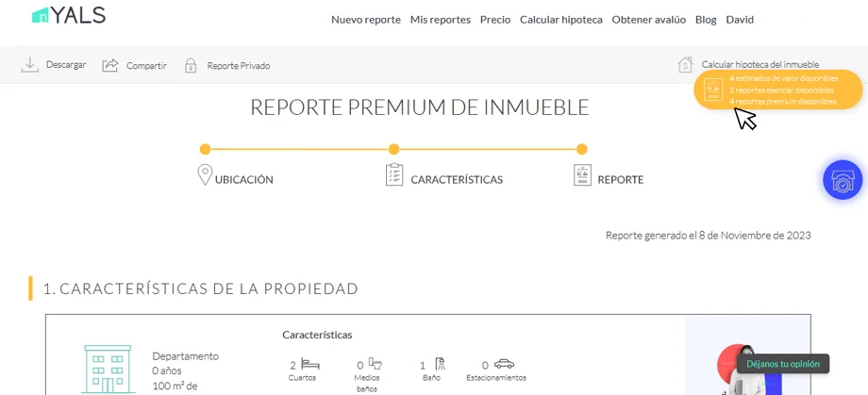Click the mortgage house icon
This screenshot has height=395, width=868.
pyautogui.click(x=686, y=65)
